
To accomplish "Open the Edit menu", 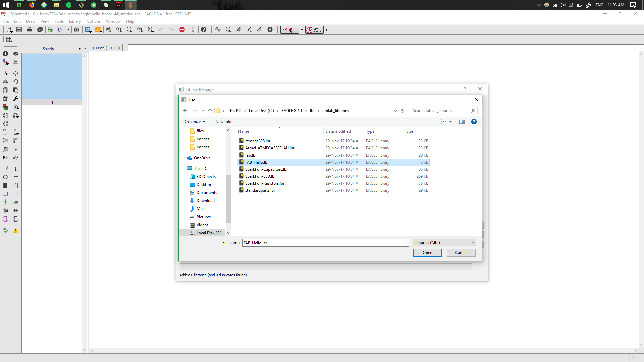I will tap(17, 21).
